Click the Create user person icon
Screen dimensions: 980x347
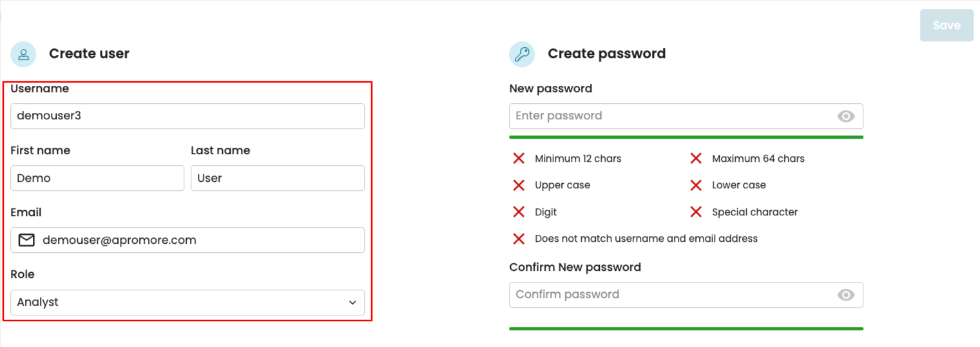23,54
